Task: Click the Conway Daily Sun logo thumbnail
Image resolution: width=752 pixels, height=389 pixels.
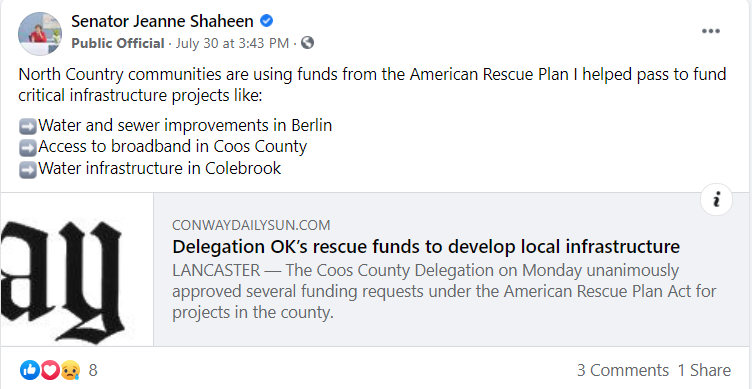Action: (77, 270)
